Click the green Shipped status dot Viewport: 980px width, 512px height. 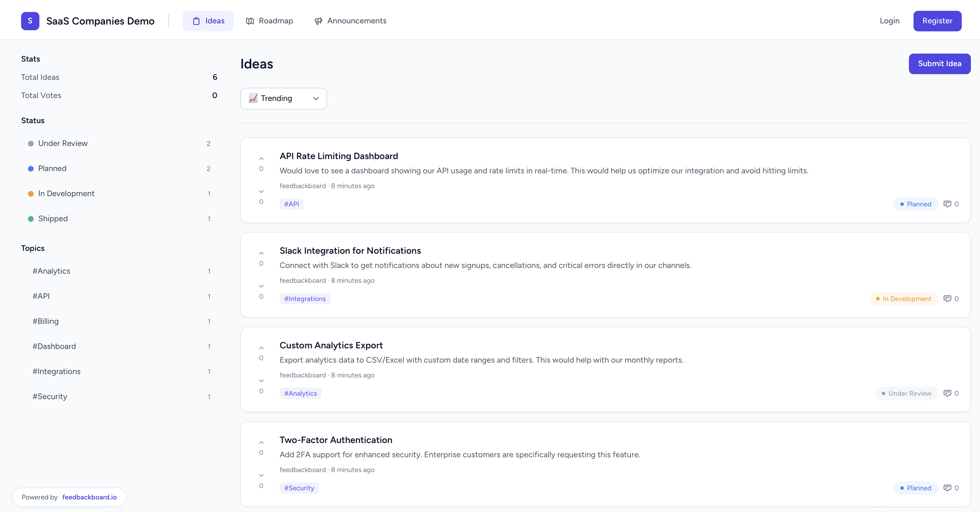tap(31, 219)
